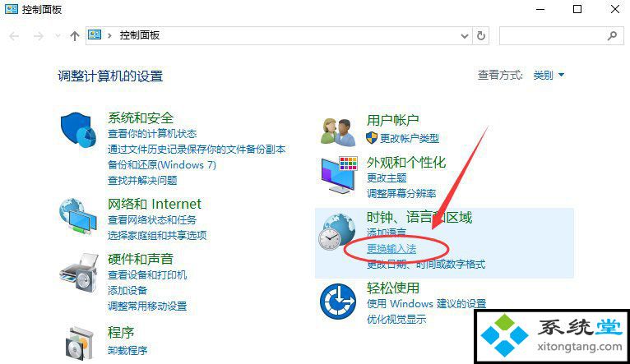Open the 调整屏幕分辨率 link
Viewport: 630px width, 364px height.
pos(401,193)
